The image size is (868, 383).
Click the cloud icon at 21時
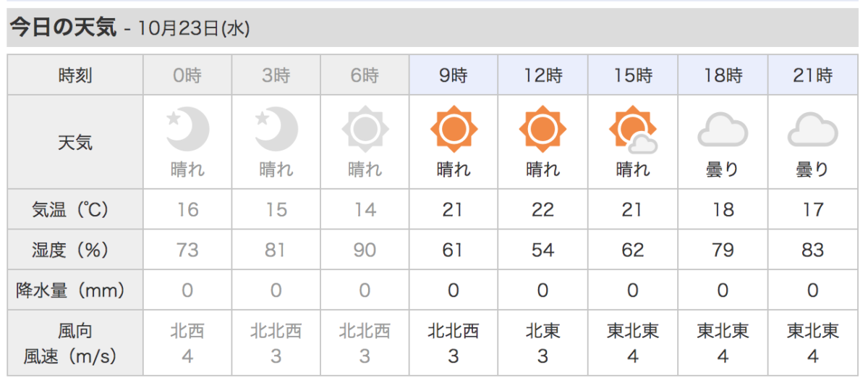(x=812, y=132)
